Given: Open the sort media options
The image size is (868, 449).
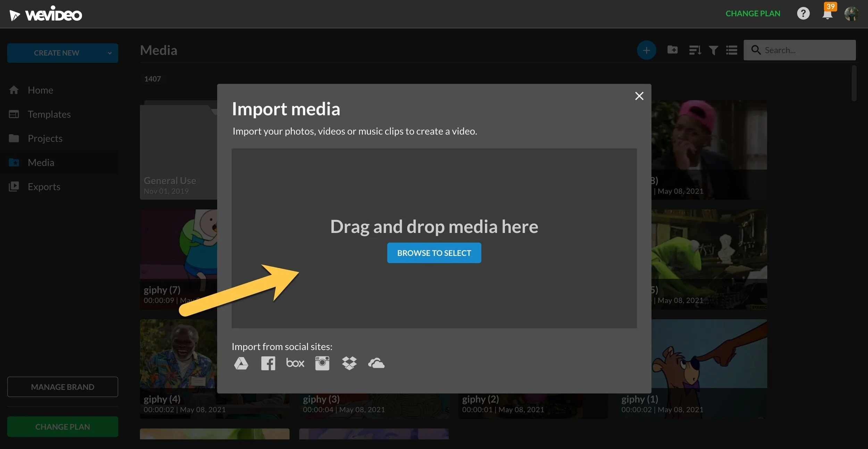Looking at the screenshot, I should [695, 50].
